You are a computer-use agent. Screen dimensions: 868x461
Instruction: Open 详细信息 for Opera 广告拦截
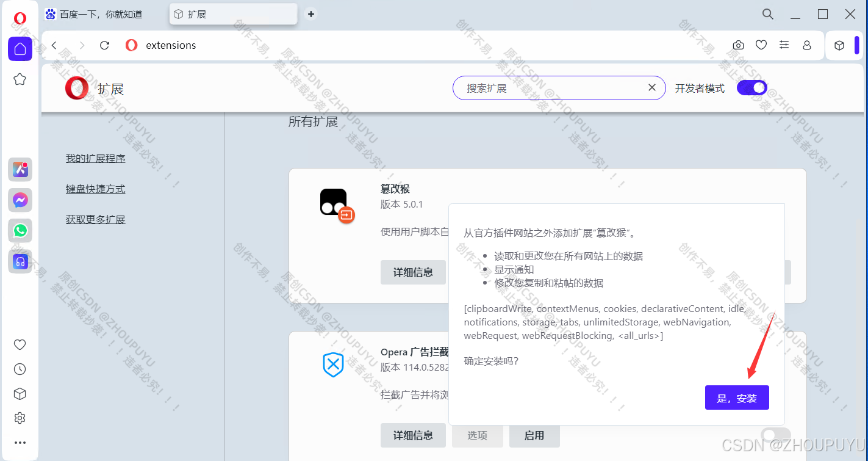pyautogui.click(x=414, y=435)
